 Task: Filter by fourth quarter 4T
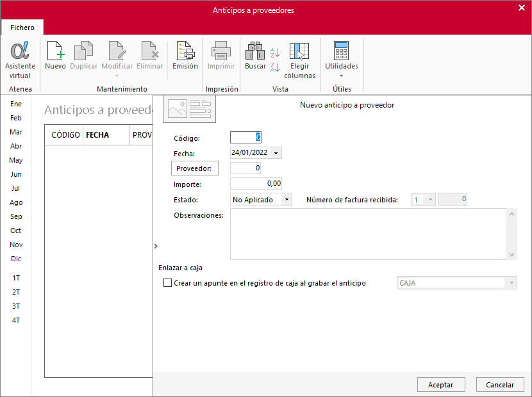[16, 320]
